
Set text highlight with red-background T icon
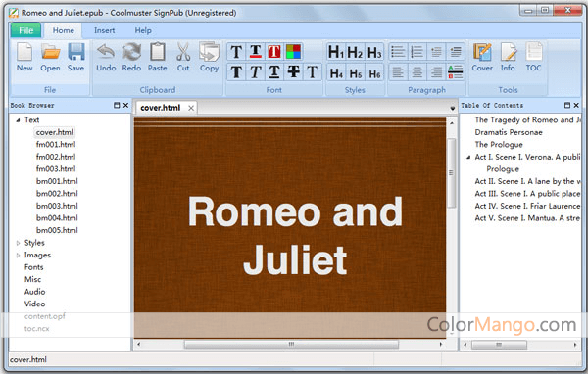(x=274, y=52)
